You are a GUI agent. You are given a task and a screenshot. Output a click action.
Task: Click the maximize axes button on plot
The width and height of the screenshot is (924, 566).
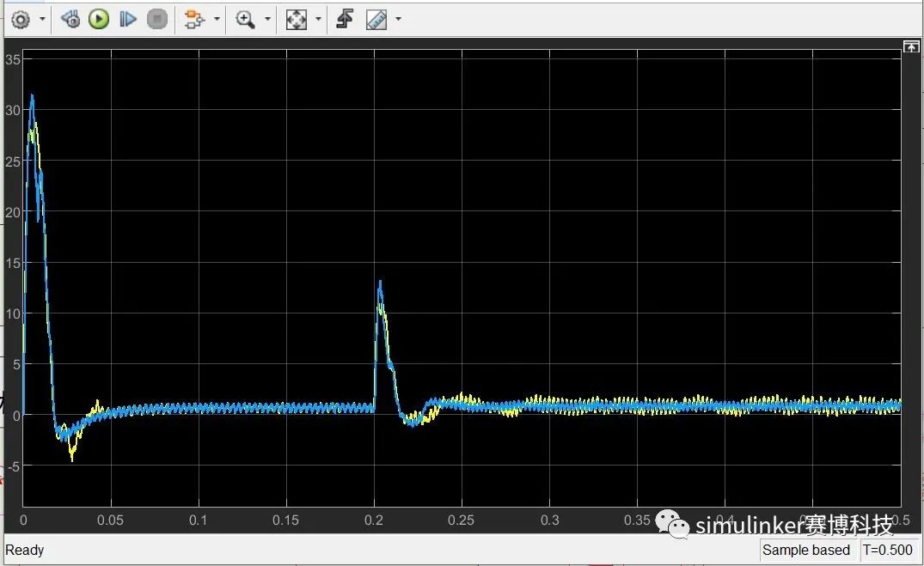tap(911, 46)
